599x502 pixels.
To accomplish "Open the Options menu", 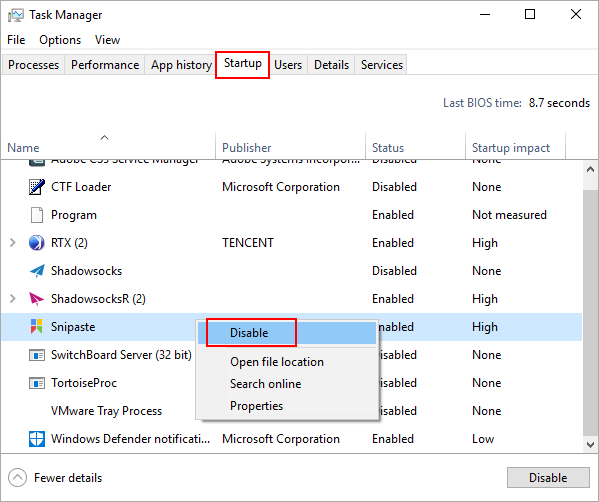I will pos(60,40).
